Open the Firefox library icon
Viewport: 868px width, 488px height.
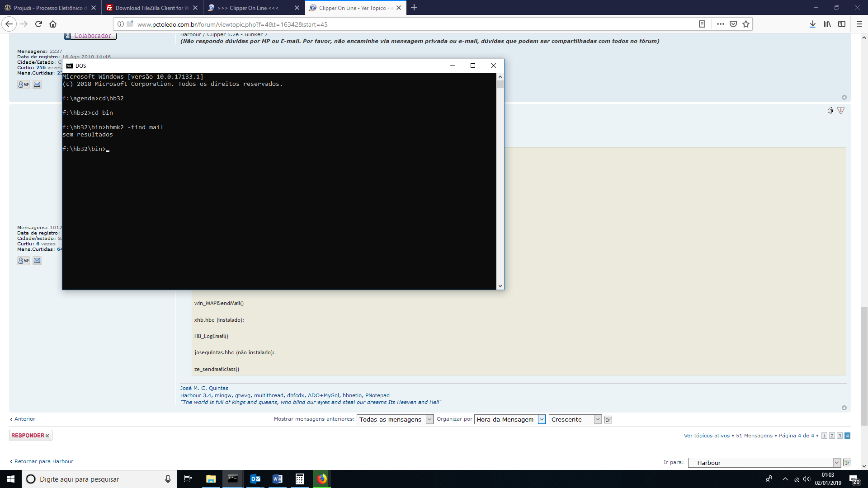coord(827,24)
